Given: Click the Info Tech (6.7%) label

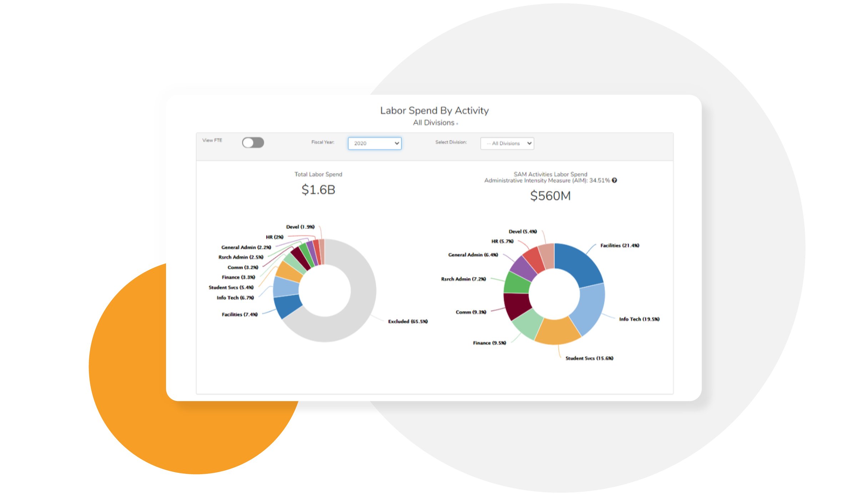Looking at the screenshot, I should (235, 298).
